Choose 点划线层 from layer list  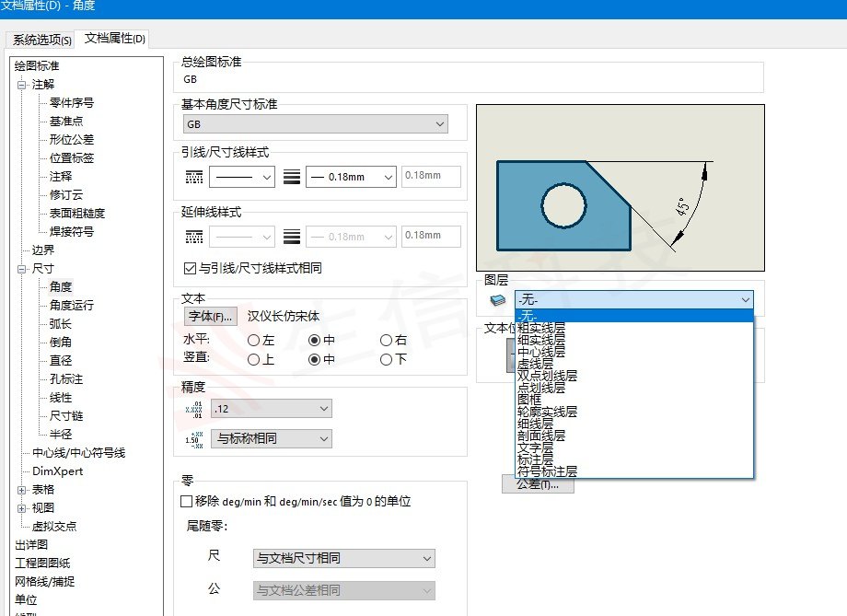[x=634, y=388]
